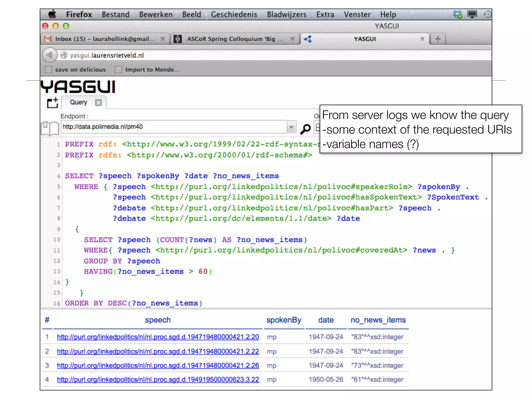Open speech link ending 000421.2.26

click(x=158, y=365)
